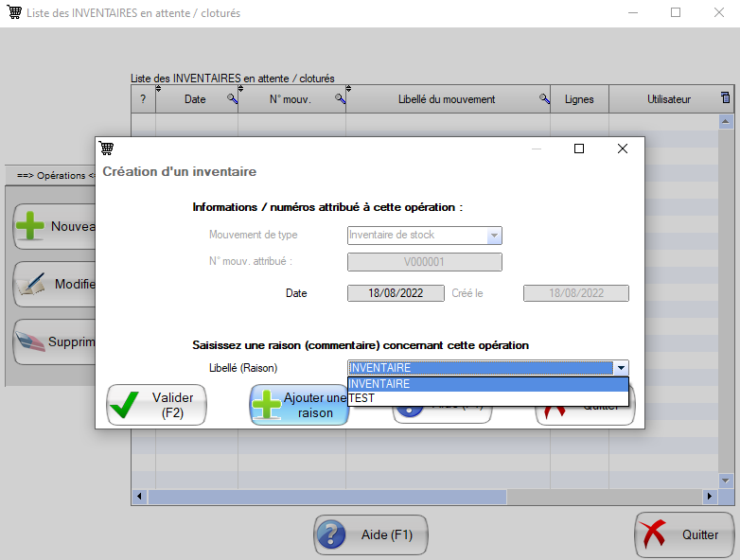740x560 pixels.
Task: Click the red X icon on bottom Quitter
Action: [655, 534]
